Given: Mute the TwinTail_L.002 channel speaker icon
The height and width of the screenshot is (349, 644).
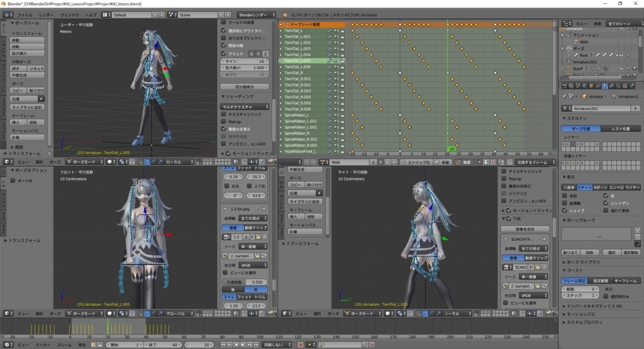Looking at the screenshot, I should click(x=336, y=43).
